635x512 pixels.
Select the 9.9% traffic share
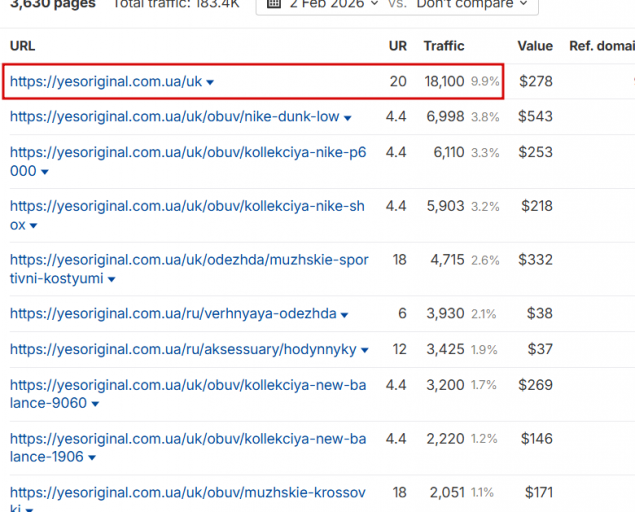pyautogui.click(x=485, y=82)
